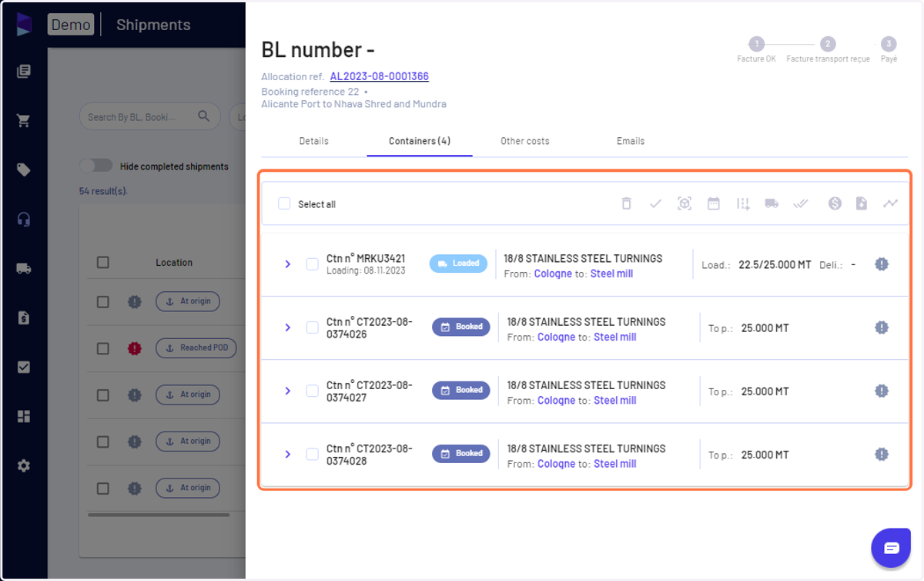The height and width of the screenshot is (581, 924).
Task: Click Cologne link in CT2023-08-0374026 row
Action: [556, 337]
